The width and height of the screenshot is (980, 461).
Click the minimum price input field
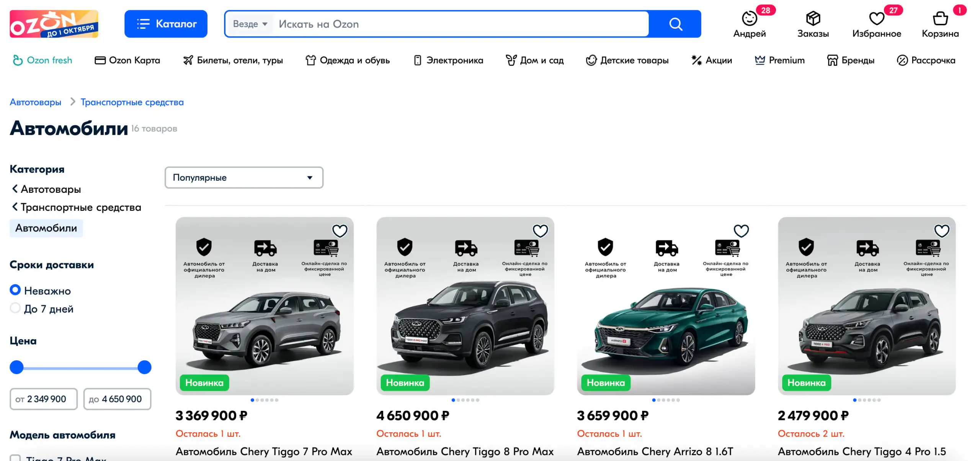pos(44,399)
